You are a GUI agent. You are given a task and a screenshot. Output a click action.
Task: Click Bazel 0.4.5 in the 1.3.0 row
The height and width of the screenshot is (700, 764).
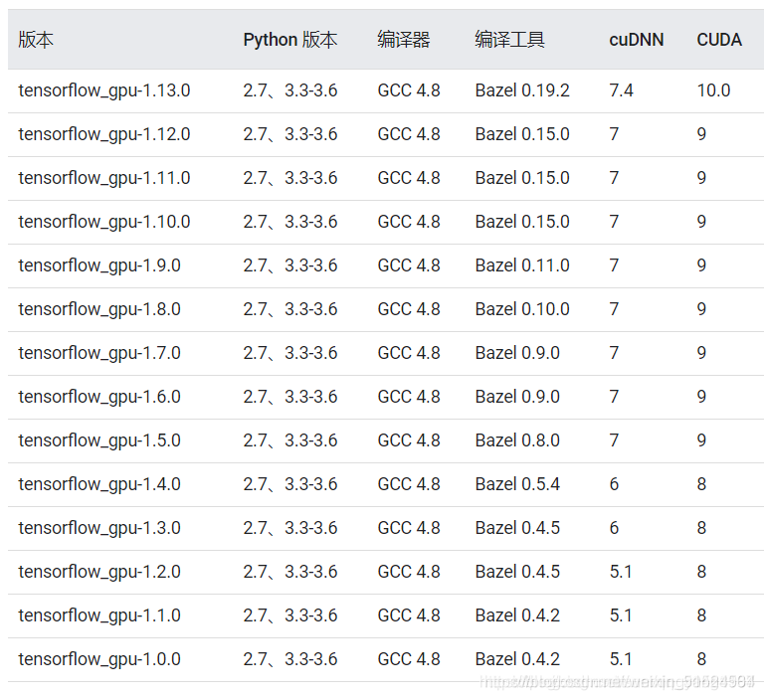point(517,529)
